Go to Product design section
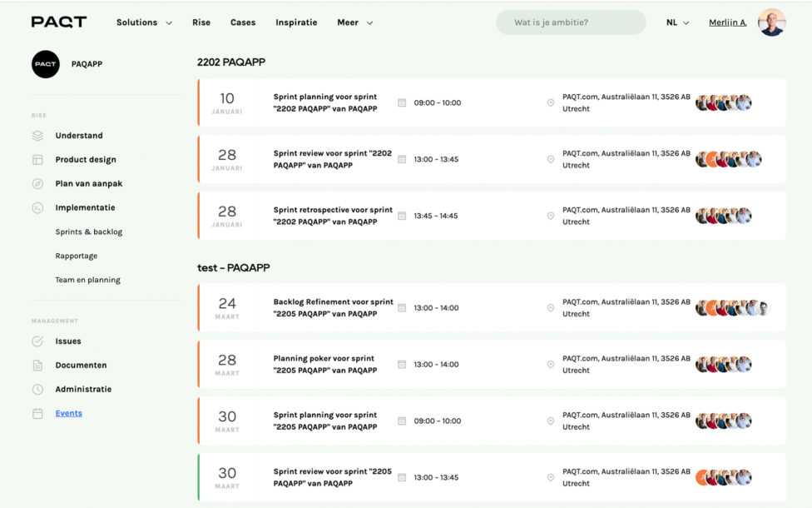 (86, 160)
